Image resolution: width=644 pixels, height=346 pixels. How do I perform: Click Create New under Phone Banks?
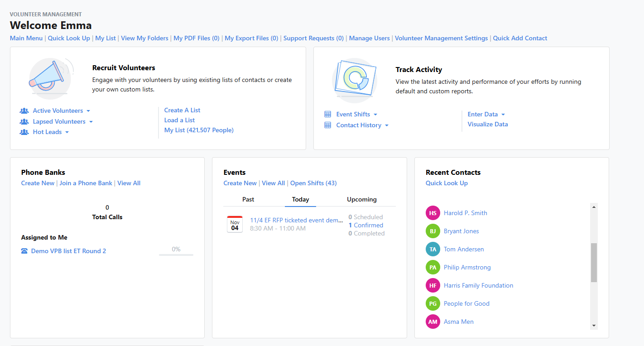(x=38, y=183)
